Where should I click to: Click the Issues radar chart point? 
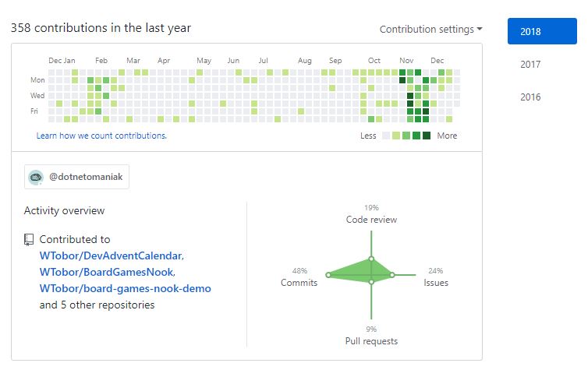tap(392, 274)
